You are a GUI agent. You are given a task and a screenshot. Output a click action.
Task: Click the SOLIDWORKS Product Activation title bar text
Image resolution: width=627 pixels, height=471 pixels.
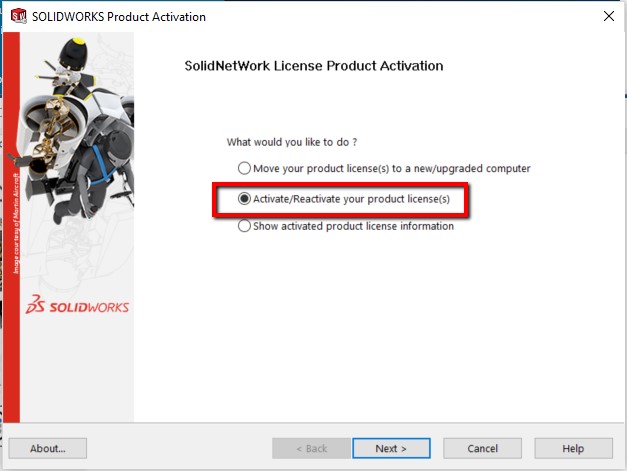[x=119, y=17]
